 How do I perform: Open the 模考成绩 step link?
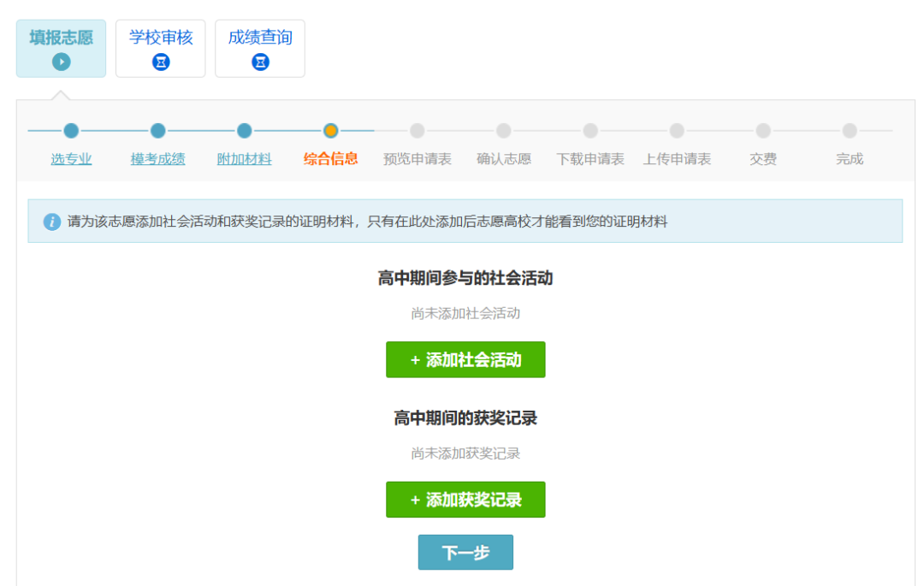(x=157, y=159)
